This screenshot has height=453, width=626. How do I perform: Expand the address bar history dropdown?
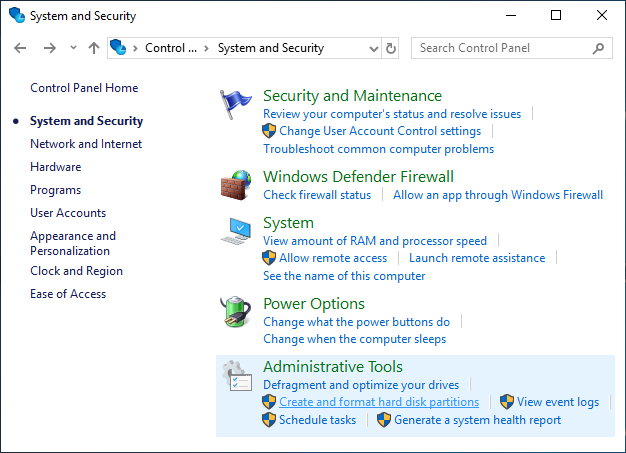(x=374, y=49)
